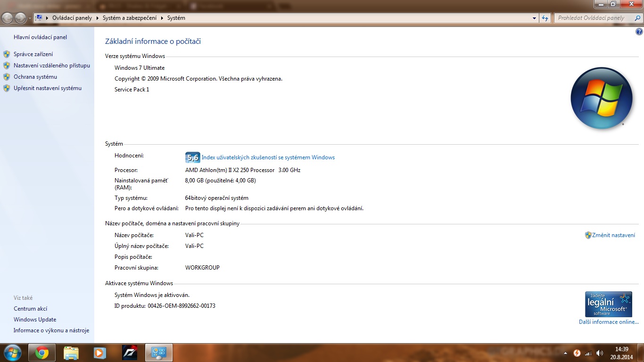
Task: Go back using the Back arrow button
Action: (8, 18)
